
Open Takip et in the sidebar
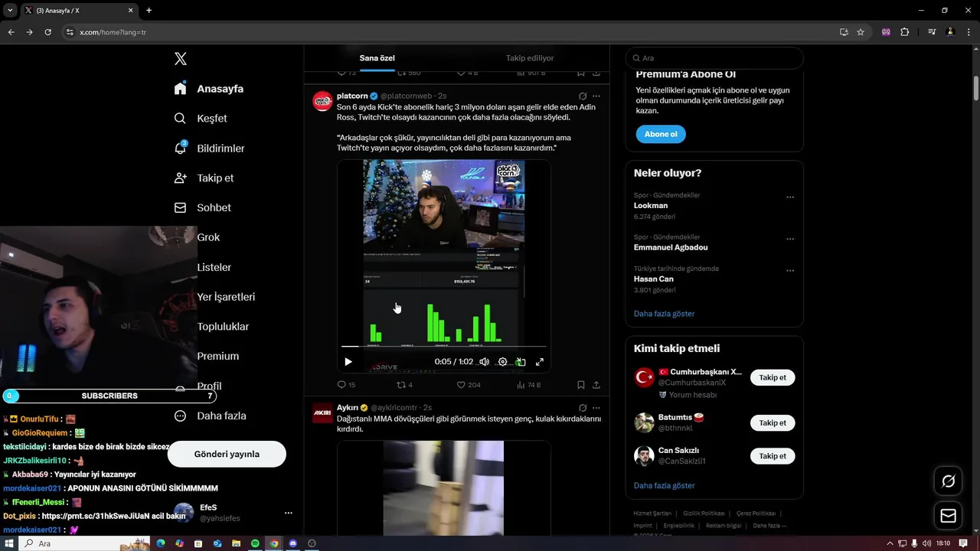(x=204, y=178)
